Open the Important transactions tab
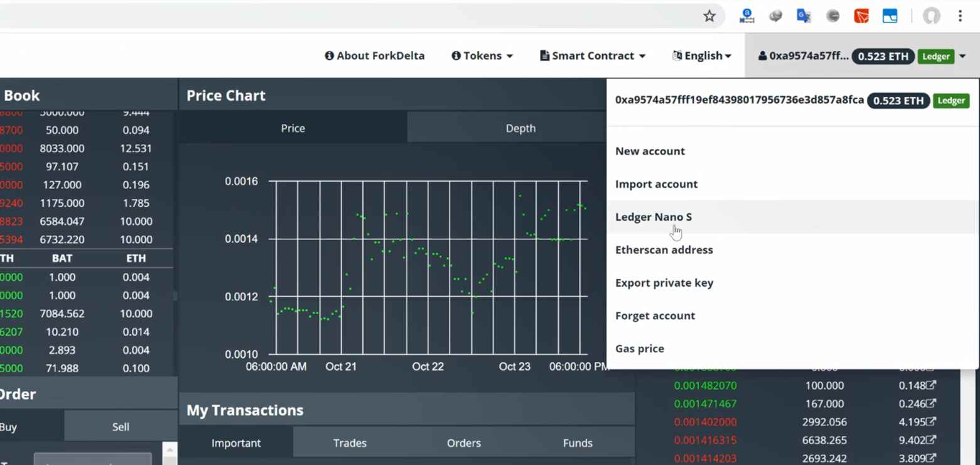980x465 pixels. point(236,442)
